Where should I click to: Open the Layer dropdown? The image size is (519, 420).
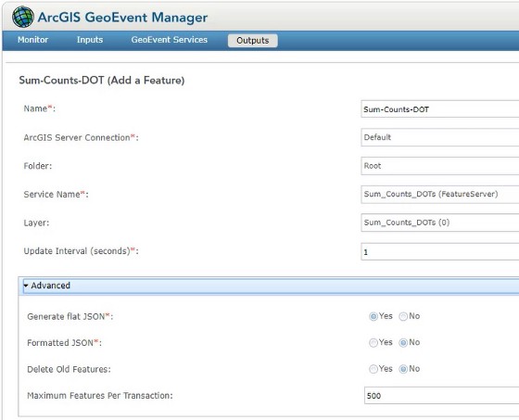[440, 223]
